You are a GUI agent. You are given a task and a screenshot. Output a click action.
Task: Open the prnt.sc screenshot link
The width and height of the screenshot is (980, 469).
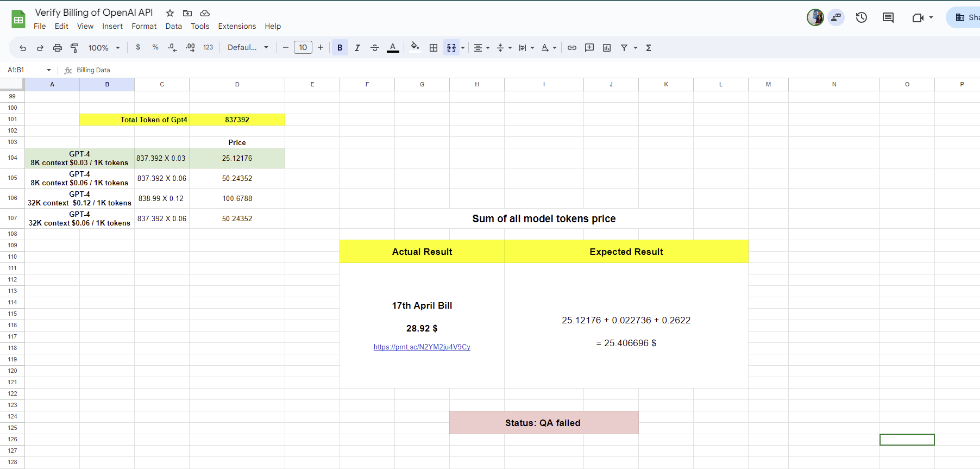click(x=422, y=347)
